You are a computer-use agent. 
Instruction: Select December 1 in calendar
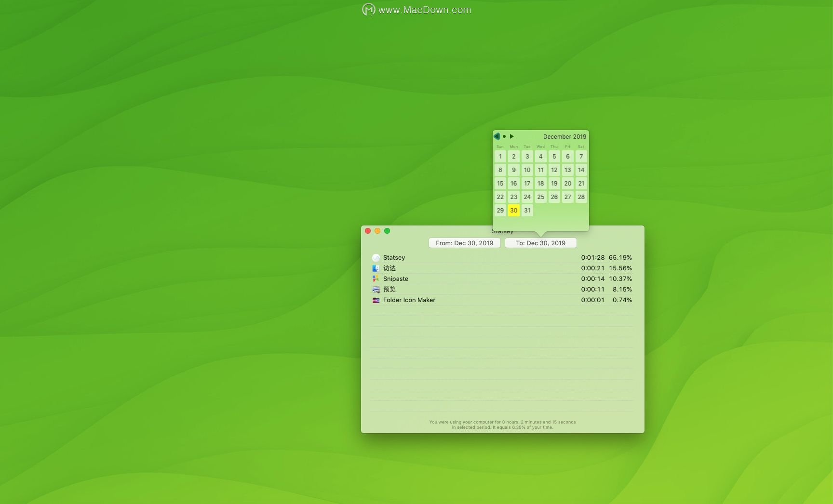point(500,157)
